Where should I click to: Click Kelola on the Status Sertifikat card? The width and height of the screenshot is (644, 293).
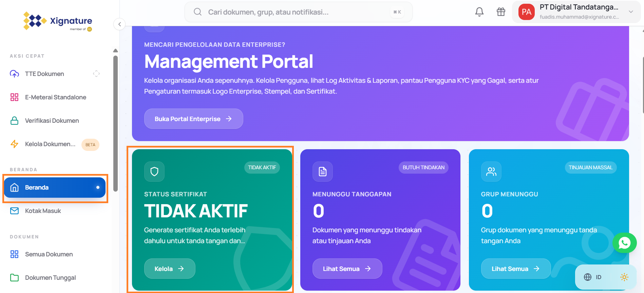pyautogui.click(x=170, y=269)
